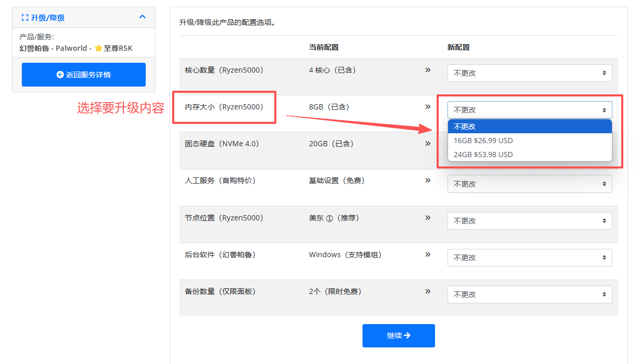Choose 16GB $26.99 USD option
Screen dimensions: 643x364
[x=529, y=141]
